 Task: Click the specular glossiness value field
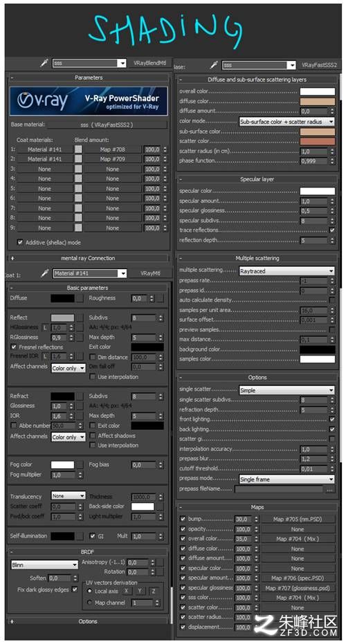pyautogui.click(x=314, y=211)
